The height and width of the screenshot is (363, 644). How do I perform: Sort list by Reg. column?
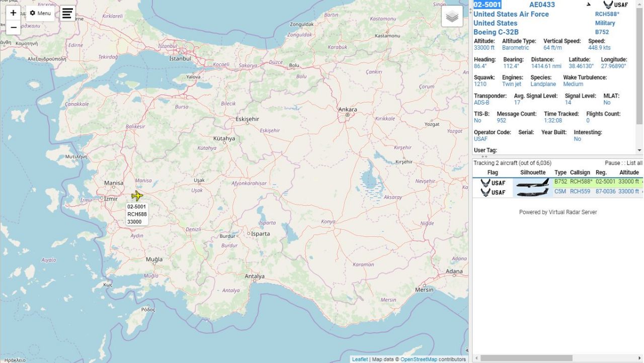[x=601, y=172]
